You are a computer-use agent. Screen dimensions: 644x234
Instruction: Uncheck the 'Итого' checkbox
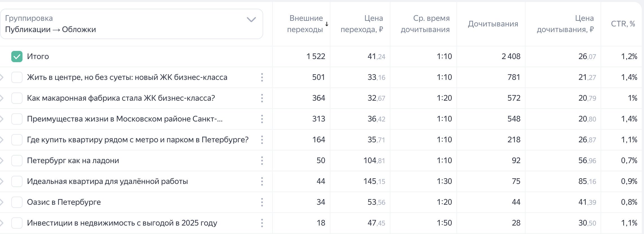pyautogui.click(x=17, y=57)
